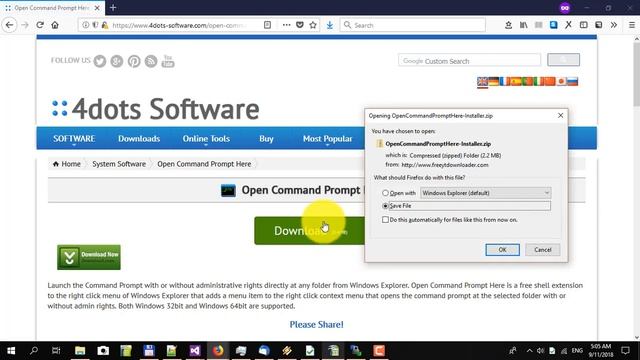Open 4dots RSS feed icon

click(x=151, y=61)
